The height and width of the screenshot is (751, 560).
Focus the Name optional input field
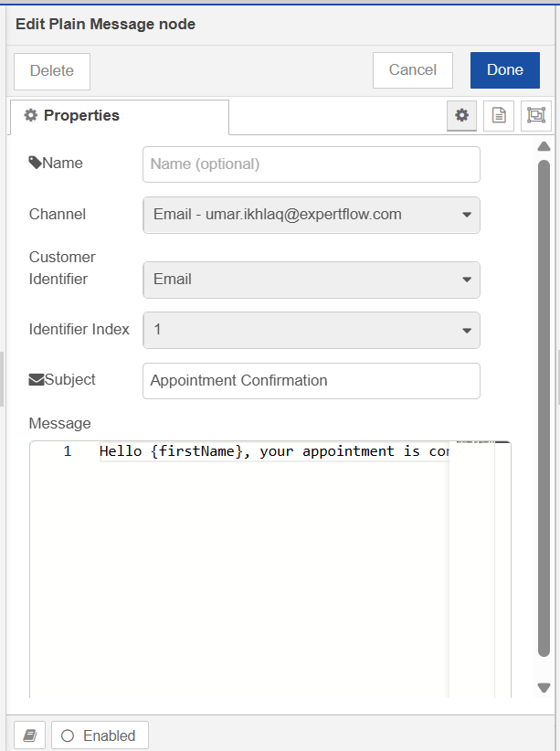tap(312, 164)
